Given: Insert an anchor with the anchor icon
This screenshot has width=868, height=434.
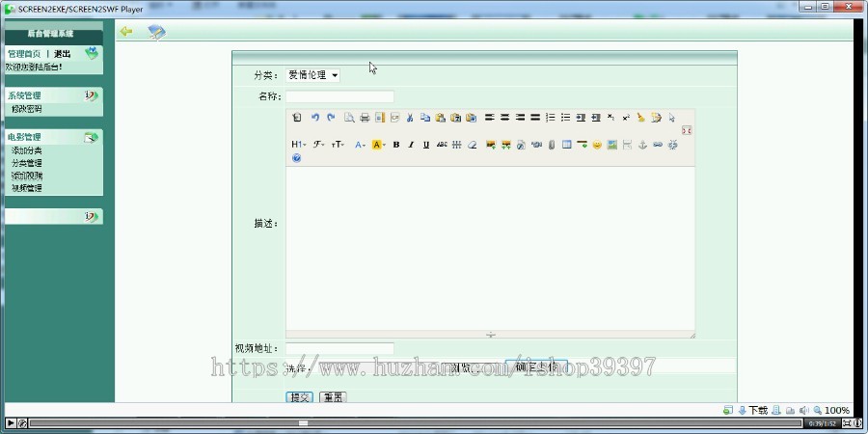Looking at the screenshot, I should point(642,145).
